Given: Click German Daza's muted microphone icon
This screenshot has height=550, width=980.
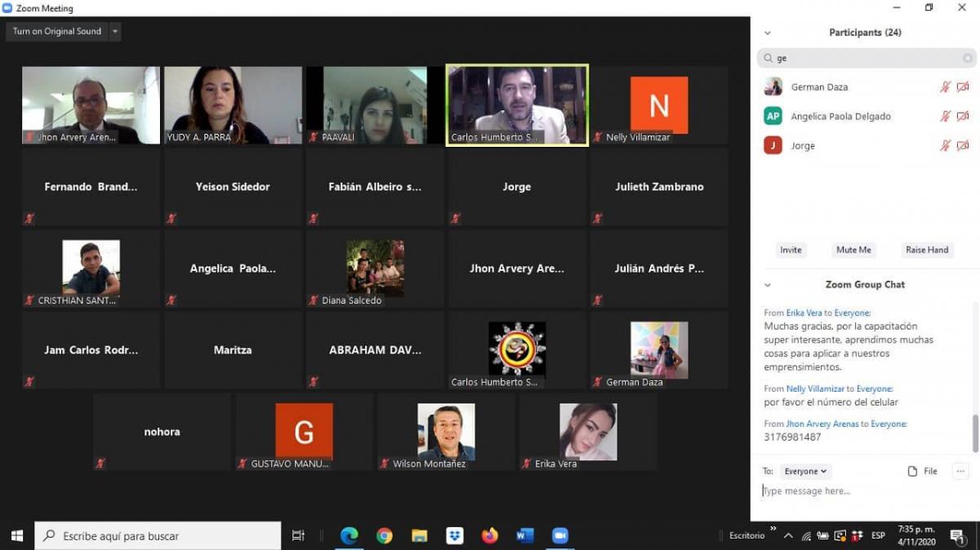Looking at the screenshot, I should coord(945,87).
